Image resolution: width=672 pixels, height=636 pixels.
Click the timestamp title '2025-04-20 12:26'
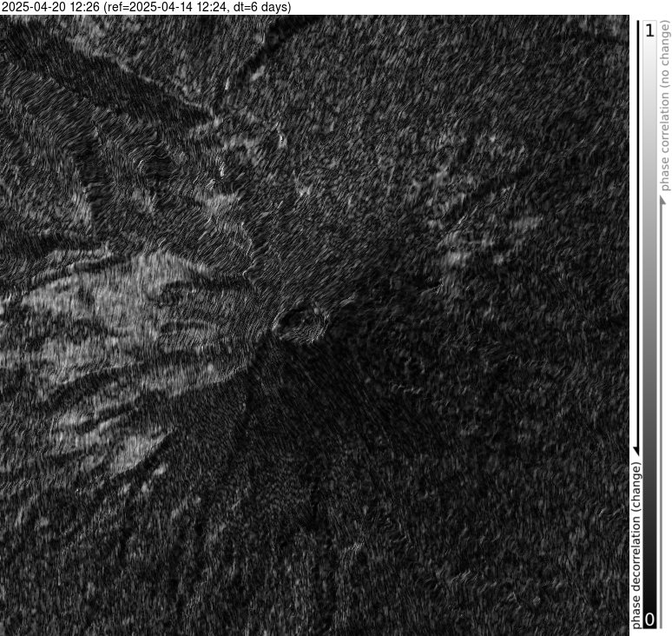pyautogui.click(x=50, y=7)
